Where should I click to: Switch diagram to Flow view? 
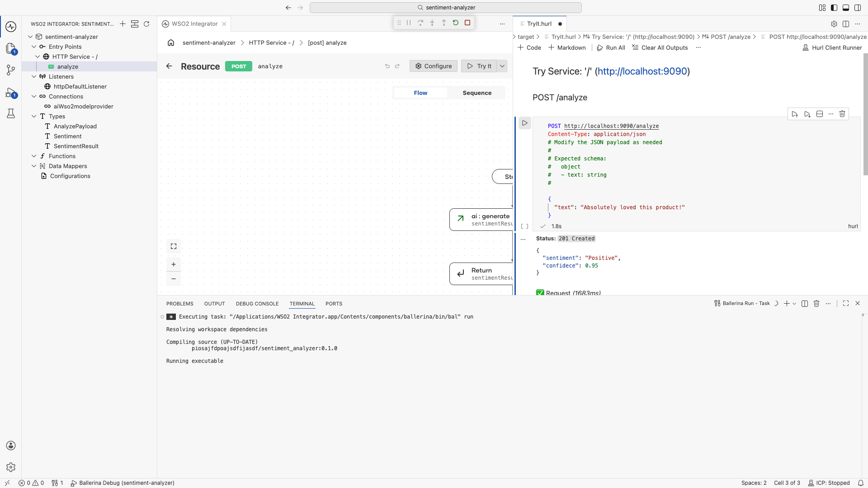click(x=420, y=93)
